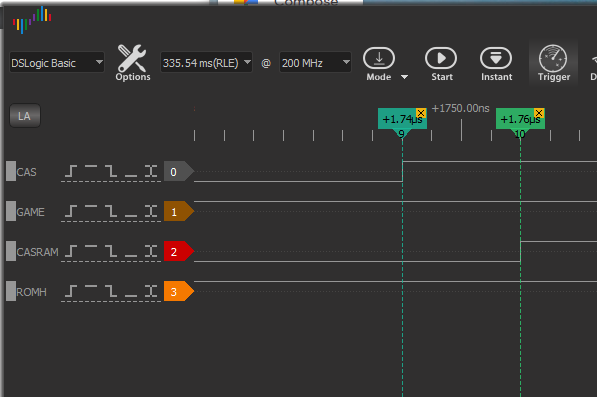The image size is (597, 397).
Task: Close cursor 9 marker at +1.74µs
Action: [421, 113]
